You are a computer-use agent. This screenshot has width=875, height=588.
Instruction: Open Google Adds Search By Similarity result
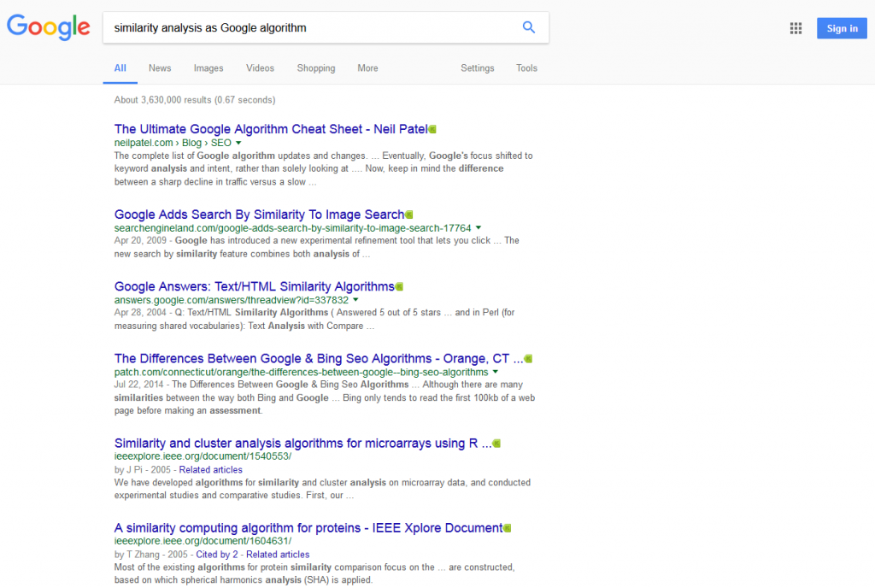point(259,215)
